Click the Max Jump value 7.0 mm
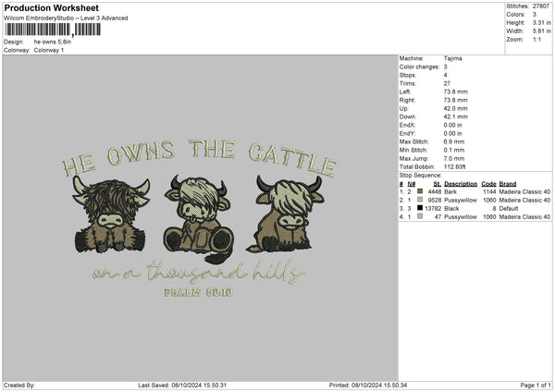555x392 pixels. [454, 158]
